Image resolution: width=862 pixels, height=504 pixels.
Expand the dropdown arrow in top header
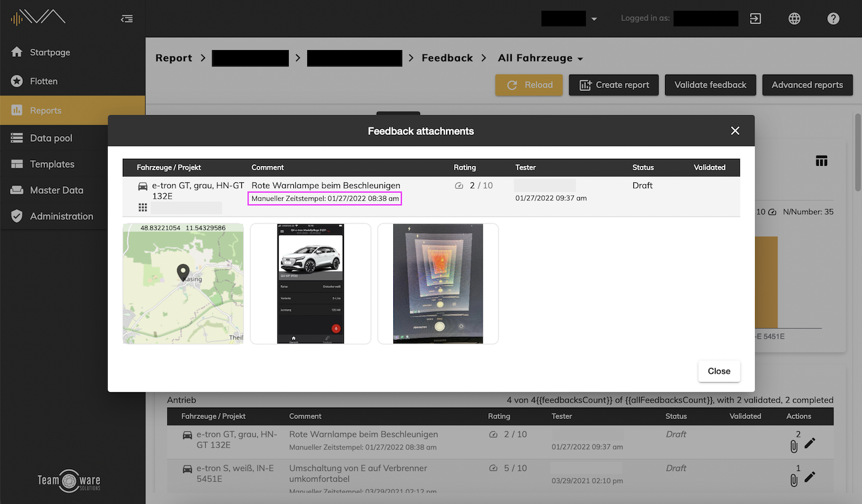[x=594, y=20]
